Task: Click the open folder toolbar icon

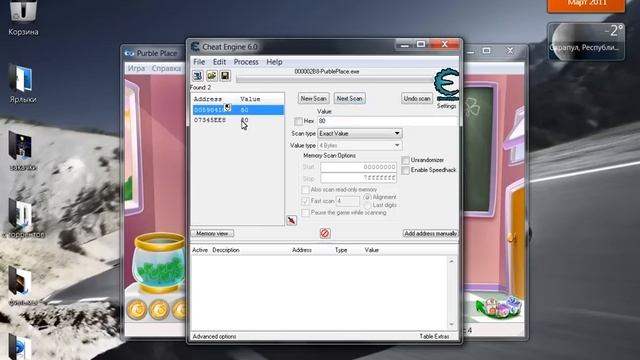Action: point(211,76)
